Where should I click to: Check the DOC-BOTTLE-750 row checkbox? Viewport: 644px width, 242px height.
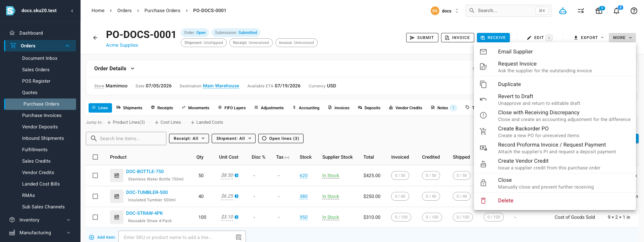click(x=95, y=175)
